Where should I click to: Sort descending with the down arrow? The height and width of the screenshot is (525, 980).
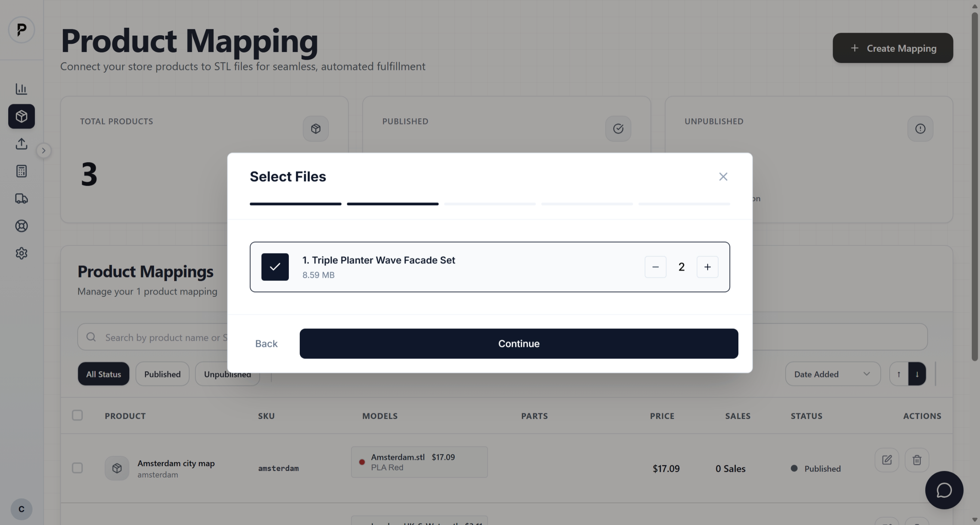pos(917,374)
